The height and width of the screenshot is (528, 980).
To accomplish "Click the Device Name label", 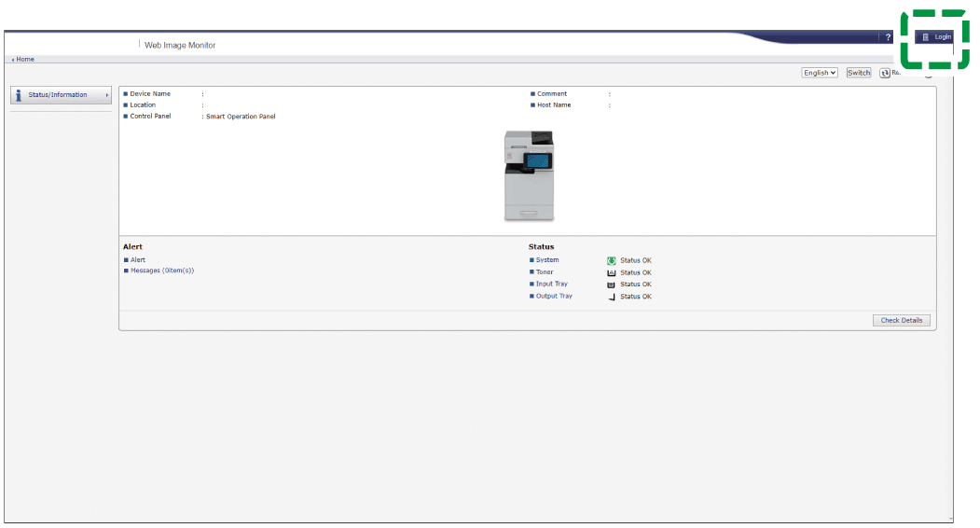I will click(150, 94).
